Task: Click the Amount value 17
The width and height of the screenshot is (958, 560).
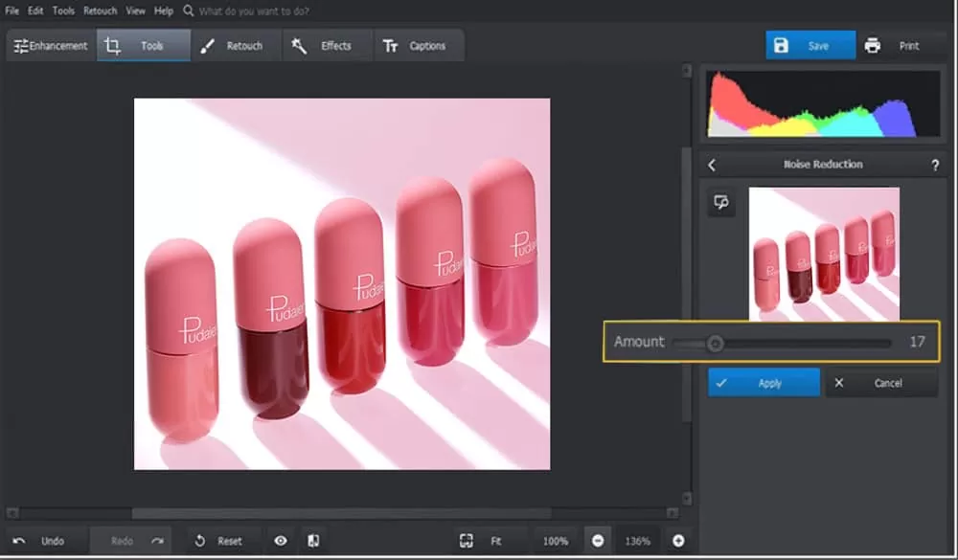Action: [x=917, y=342]
